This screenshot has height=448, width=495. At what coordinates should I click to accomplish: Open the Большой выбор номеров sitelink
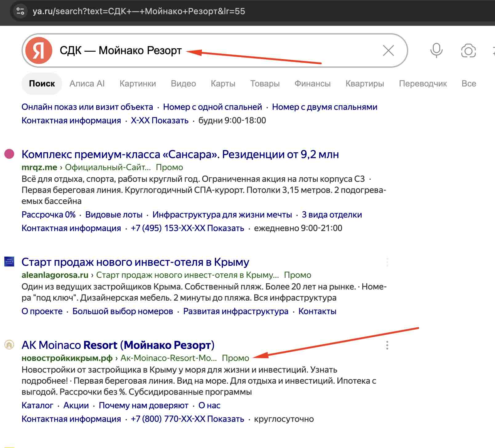click(123, 311)
